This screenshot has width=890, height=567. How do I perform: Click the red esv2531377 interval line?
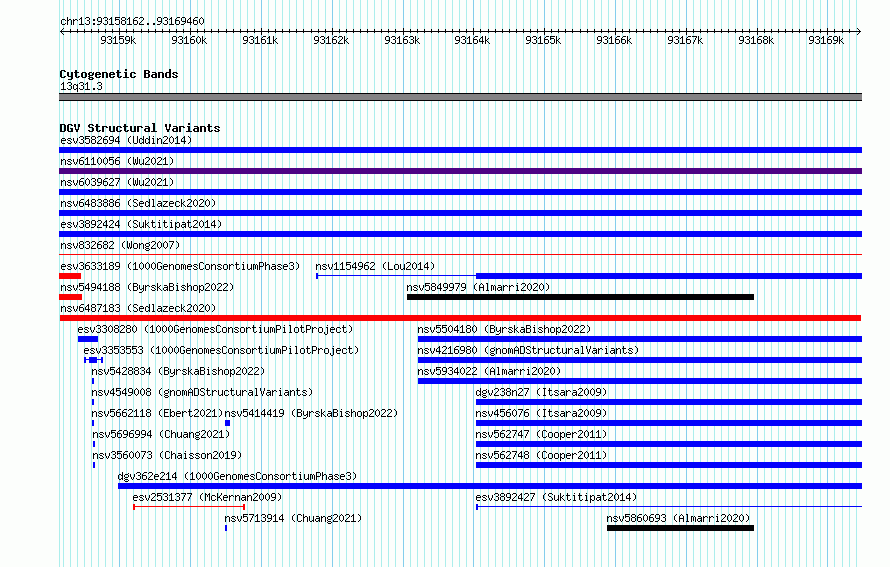coord(189,507)
